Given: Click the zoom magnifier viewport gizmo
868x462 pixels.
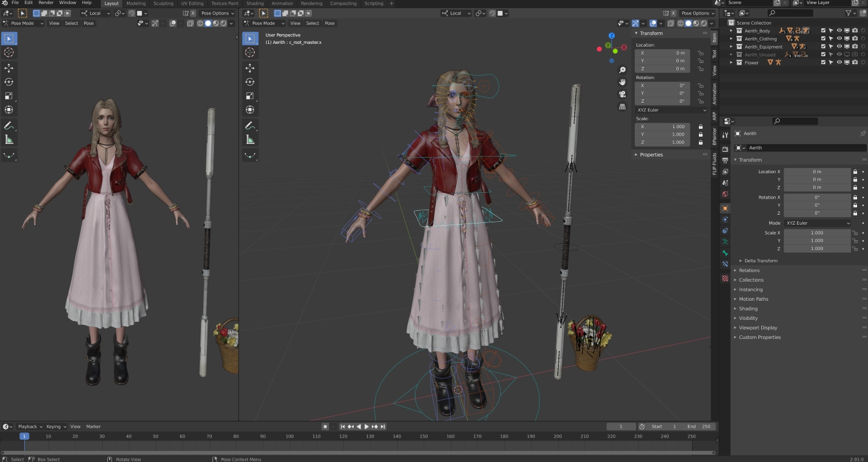Looking at the screenshot, I should click(x=622, y=70).
